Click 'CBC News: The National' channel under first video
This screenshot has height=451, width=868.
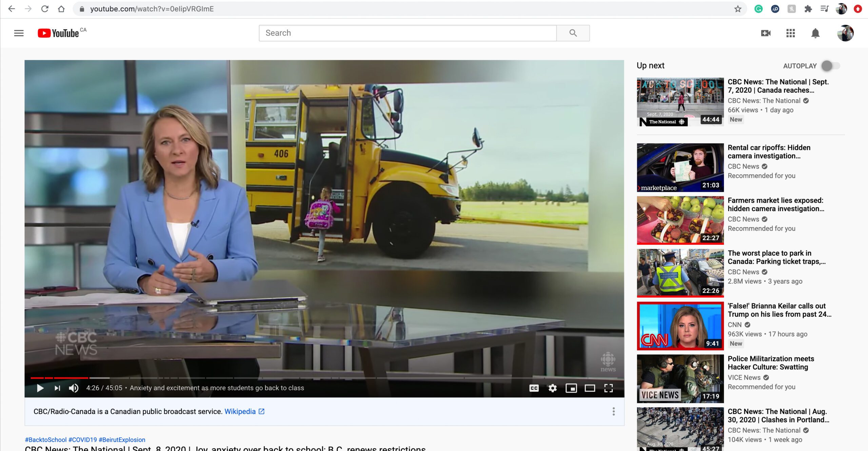[x=764, y=101]
